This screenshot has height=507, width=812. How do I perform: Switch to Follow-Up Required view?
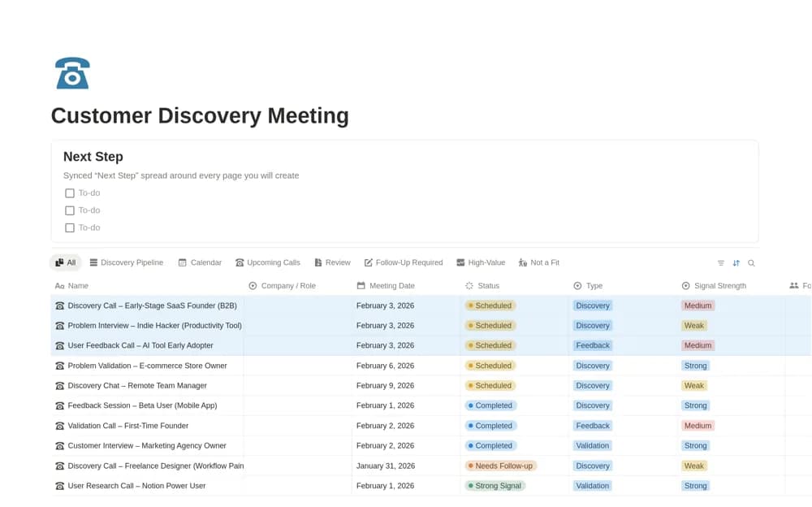[x=404, y=262]
